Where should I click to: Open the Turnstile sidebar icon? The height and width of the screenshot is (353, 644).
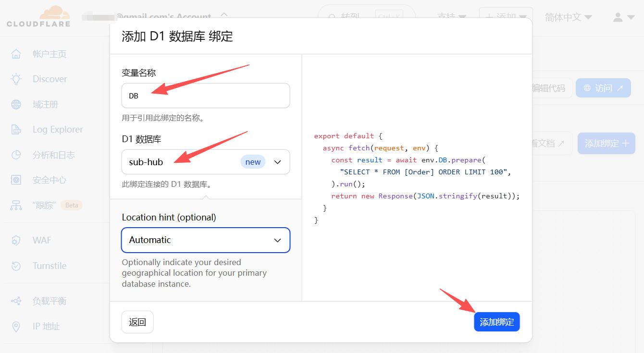point(16,266)
